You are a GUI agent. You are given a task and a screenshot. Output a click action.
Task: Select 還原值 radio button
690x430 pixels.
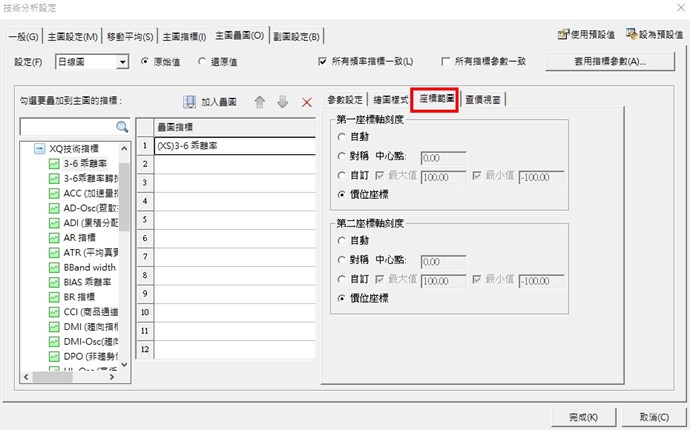(202, 62)
